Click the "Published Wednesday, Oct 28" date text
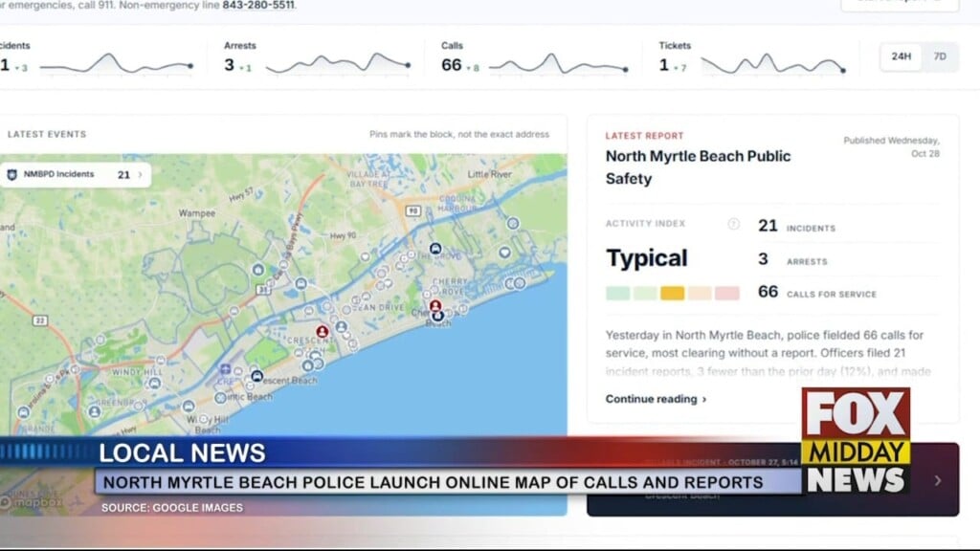Viewport: 980px width, 551px height. [892, 146]
